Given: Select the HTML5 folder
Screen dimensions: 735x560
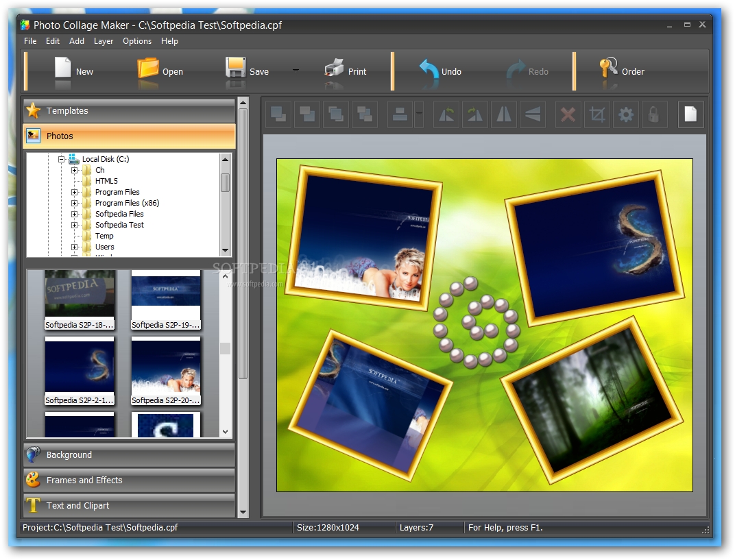Looking at the screenshot, I should click(106, 181).
